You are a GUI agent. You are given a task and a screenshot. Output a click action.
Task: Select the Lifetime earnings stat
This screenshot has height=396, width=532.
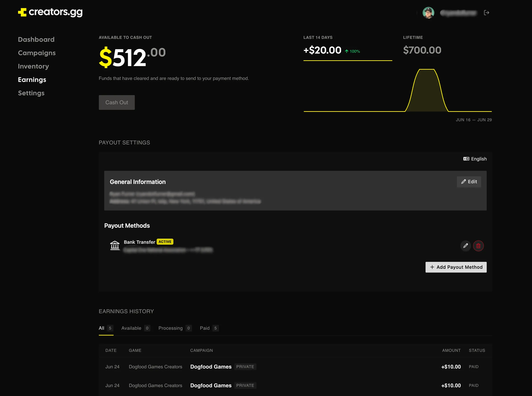422,46
